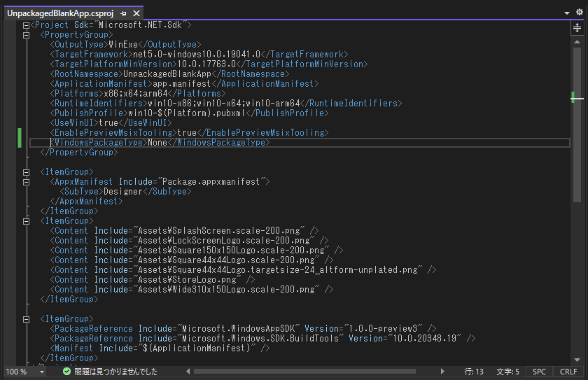Screen dimensions: 588x380
Task: Open the active documents dropdown list
Action: pos(566,13)
